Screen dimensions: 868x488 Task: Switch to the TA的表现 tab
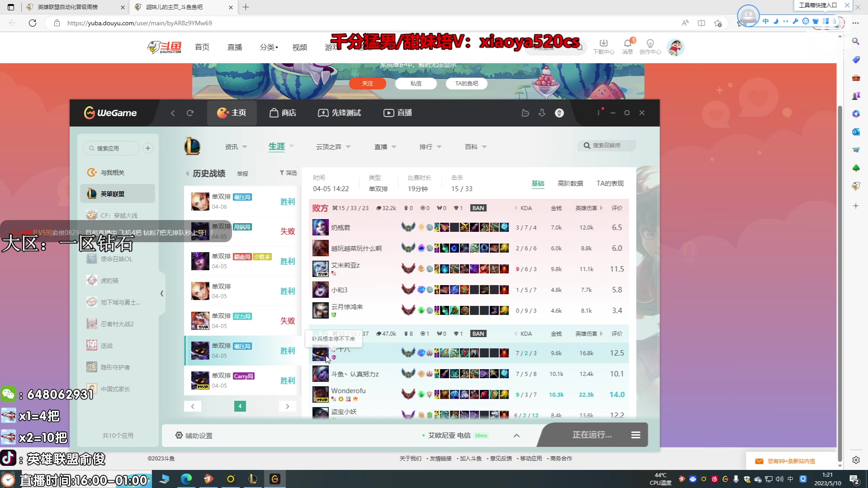tap(610, 183)
